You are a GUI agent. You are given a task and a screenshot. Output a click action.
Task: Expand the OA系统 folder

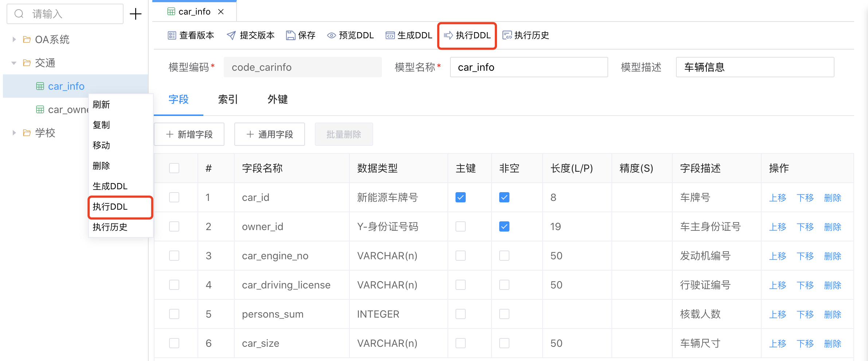pyautogui.click(x=14, y=39)
